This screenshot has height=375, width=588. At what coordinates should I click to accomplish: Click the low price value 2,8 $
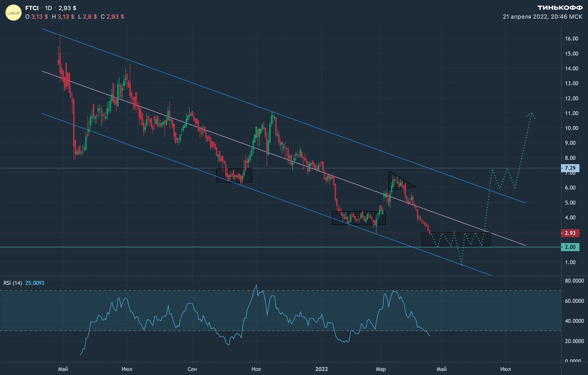90,17
